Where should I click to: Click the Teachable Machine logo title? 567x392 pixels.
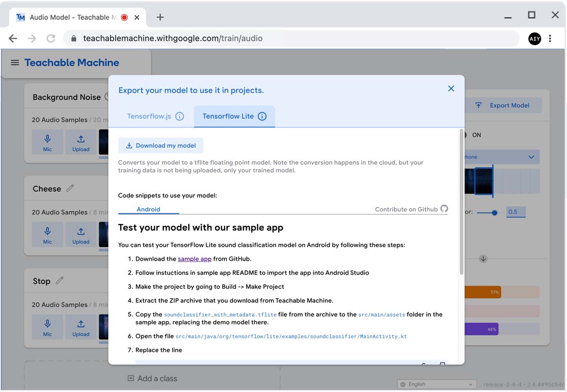click(x=72, y=63)
